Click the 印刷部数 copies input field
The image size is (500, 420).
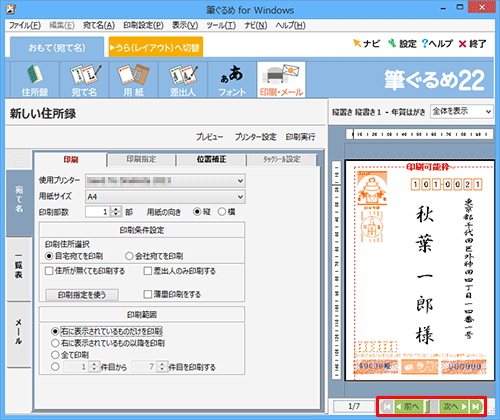[x=98, y=212]
